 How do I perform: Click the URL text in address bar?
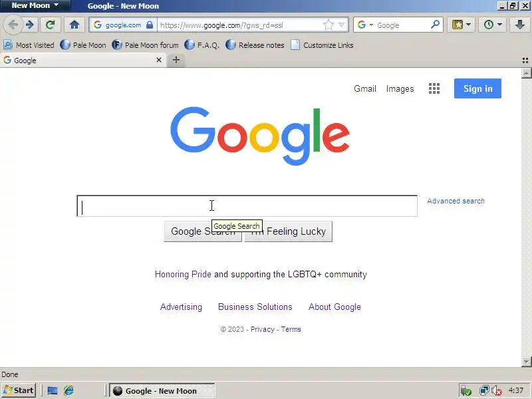[221, 25]
